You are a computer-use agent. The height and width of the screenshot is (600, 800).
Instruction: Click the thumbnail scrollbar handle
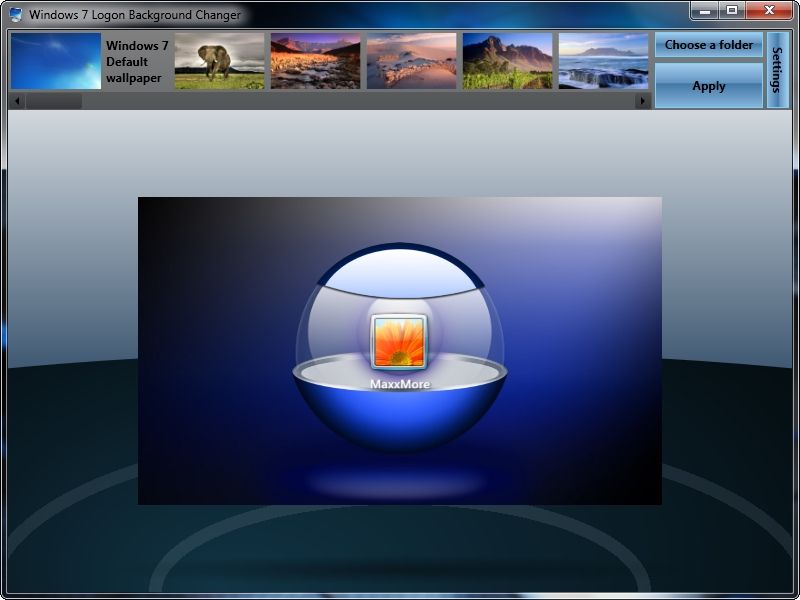tap(54, 101)
